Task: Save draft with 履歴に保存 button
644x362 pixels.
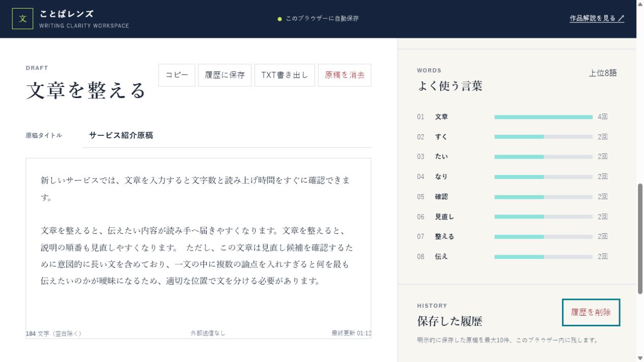Action: [225, 75]
